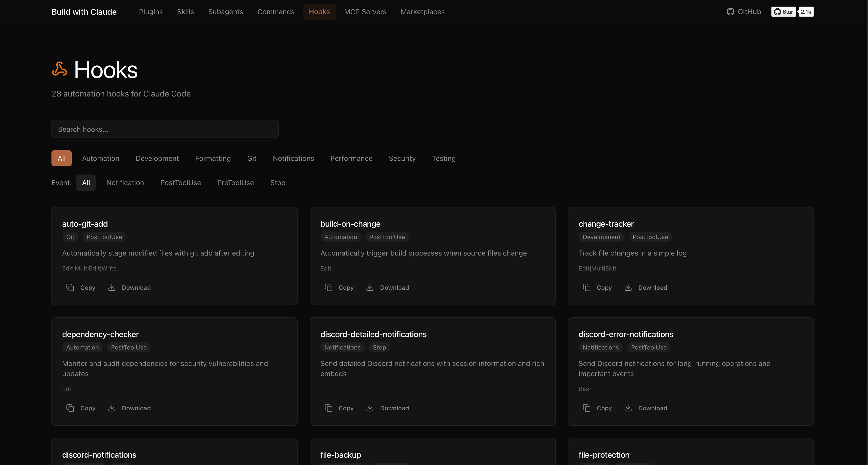
Task: Download the auto-git-add hook
Action: click(129, 287)
